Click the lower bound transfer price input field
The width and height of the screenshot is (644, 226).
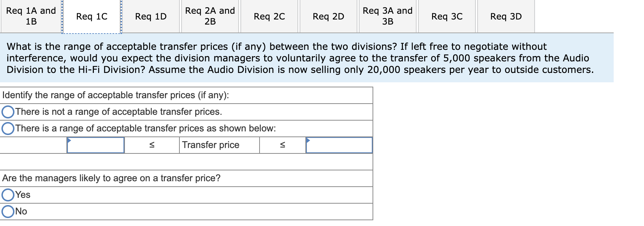coord(95,145)
